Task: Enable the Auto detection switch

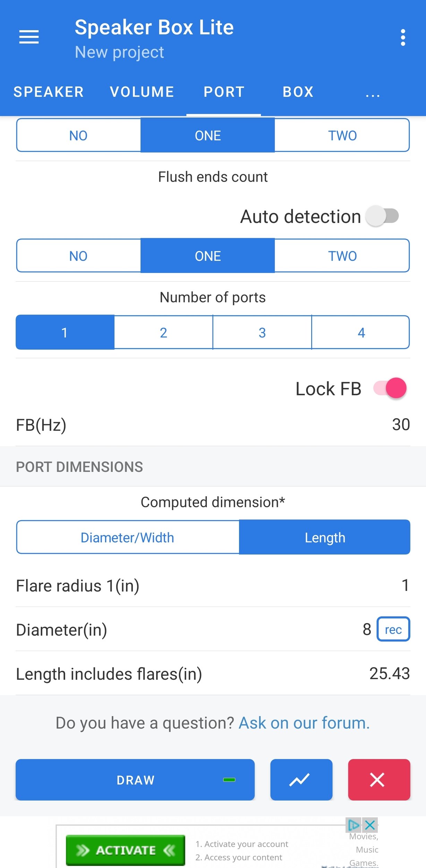Action: 382,216
